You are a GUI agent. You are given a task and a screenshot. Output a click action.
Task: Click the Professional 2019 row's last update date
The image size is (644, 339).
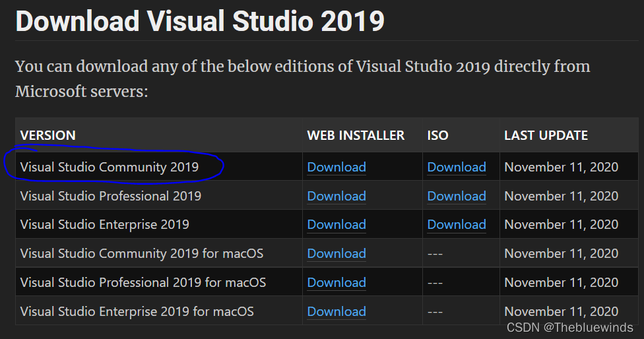click(x=561, y=196)
